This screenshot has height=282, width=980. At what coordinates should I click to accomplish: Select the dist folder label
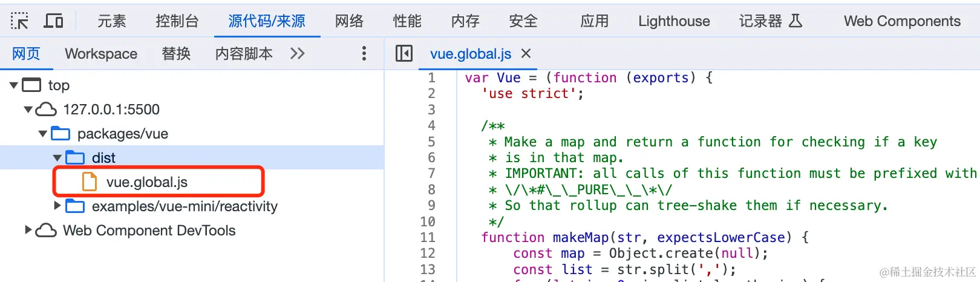(x=103, y=158)
